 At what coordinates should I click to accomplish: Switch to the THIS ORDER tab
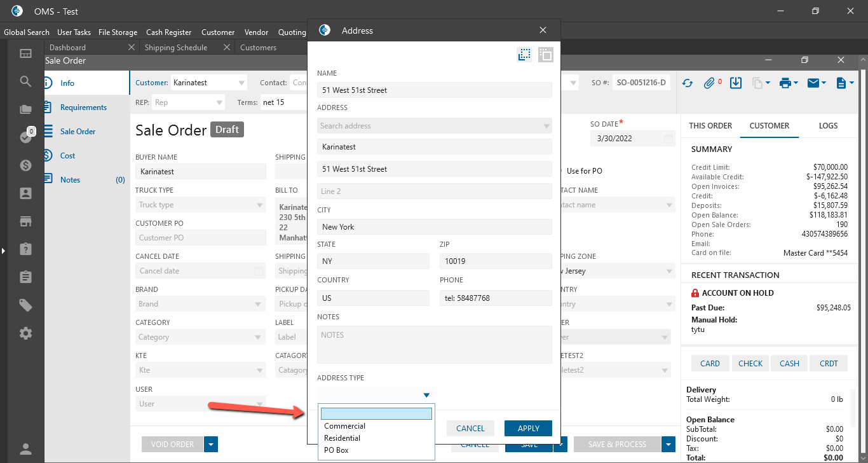tap(710, 126)
